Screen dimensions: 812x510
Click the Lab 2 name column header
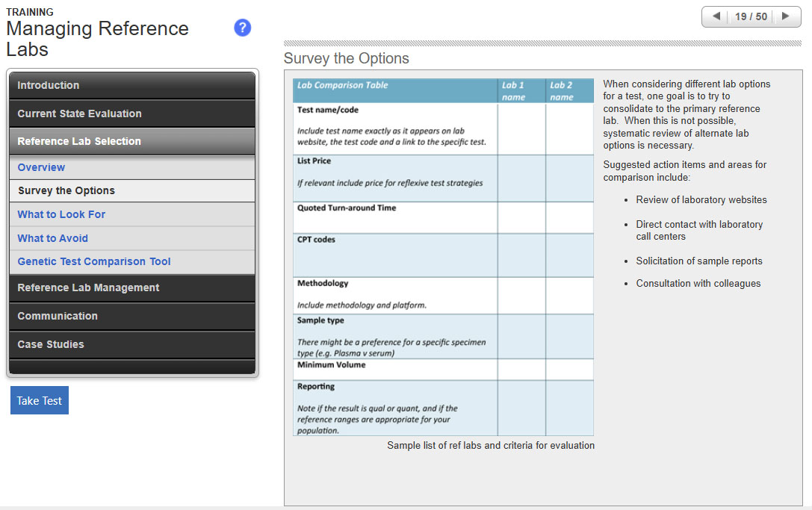pos(568,90)
